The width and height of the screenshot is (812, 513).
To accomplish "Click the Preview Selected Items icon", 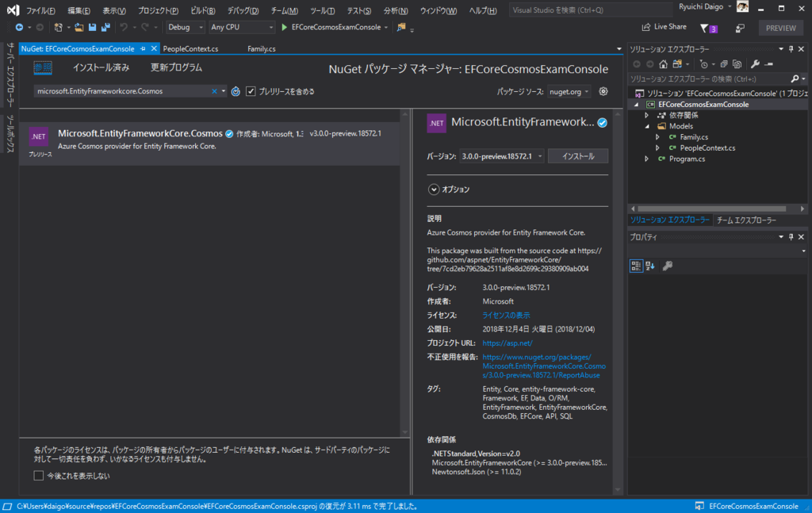I will [x=769, y=64].
